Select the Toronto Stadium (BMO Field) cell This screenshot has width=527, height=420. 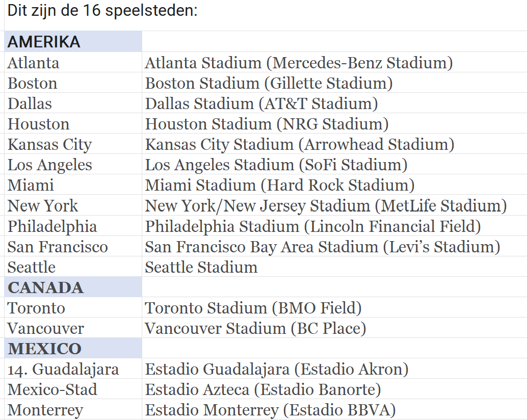point(253,308)
